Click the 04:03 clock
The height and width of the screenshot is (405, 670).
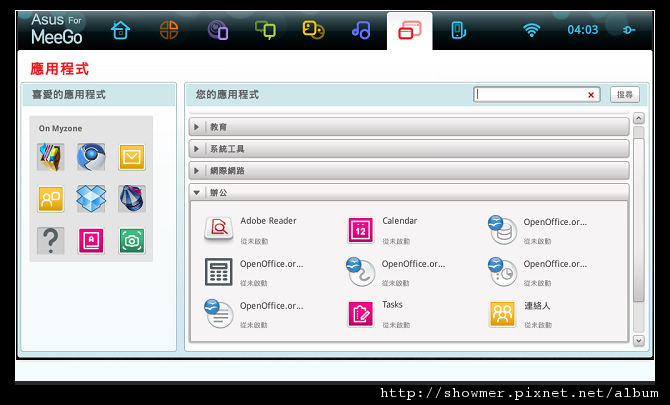[582, 30]
